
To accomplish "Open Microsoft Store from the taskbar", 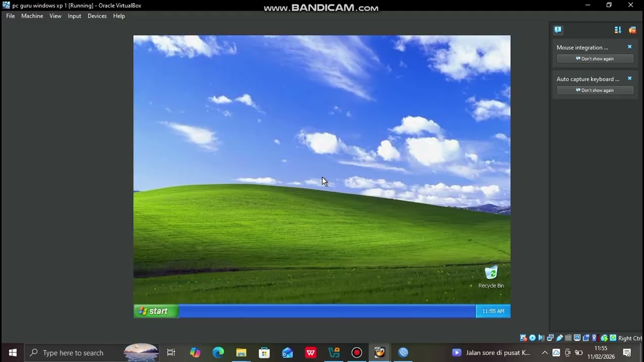I will tap(264, 352).
